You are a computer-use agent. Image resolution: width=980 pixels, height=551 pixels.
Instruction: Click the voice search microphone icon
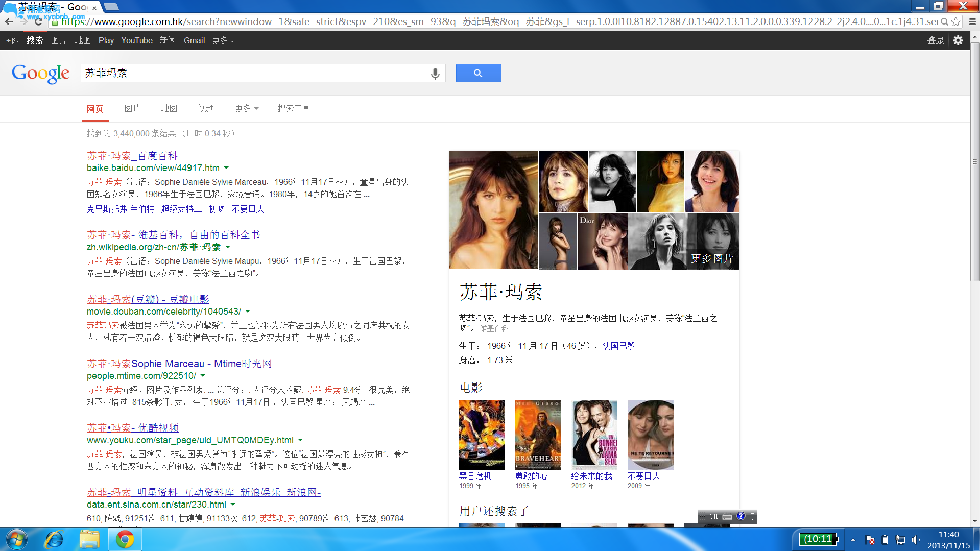[435, 74]
